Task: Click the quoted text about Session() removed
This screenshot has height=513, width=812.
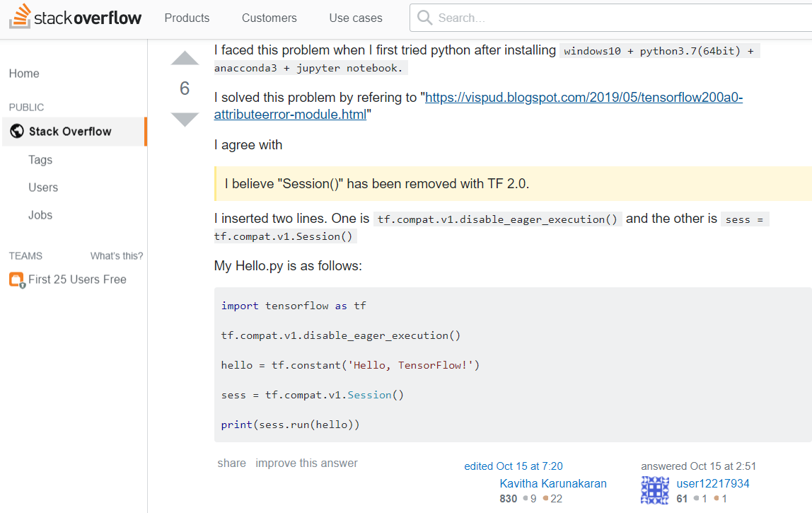Action: click(376, 184)
